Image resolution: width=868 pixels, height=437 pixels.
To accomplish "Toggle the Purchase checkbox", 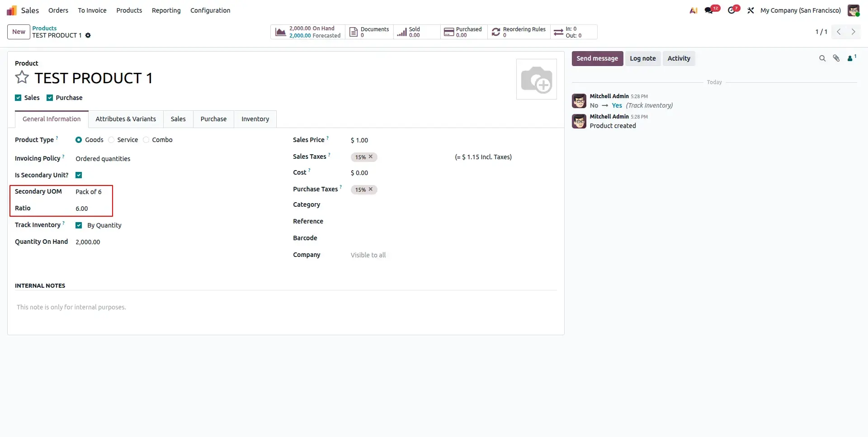I will (x=50, y=98).
